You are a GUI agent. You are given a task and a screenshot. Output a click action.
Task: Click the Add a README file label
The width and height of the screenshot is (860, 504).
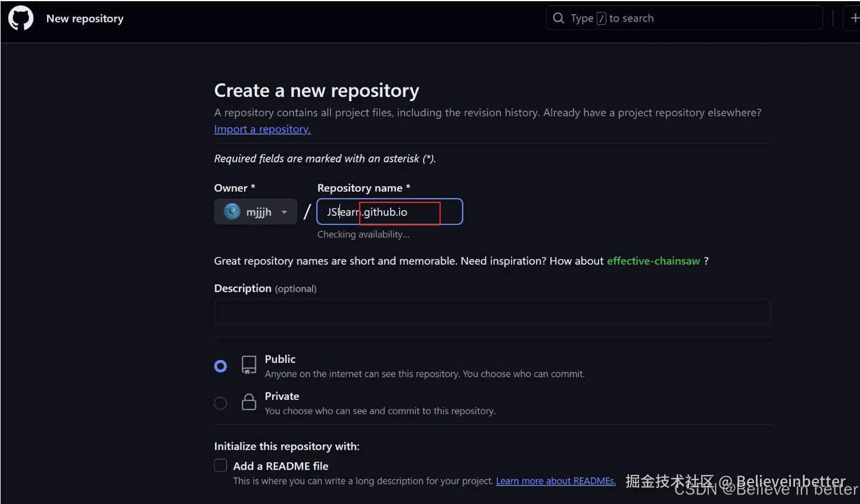281,466
